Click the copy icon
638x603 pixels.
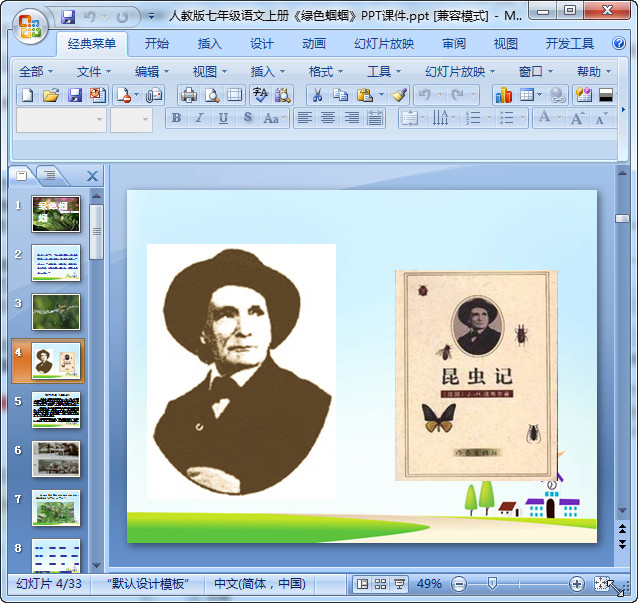click(340, 95)
